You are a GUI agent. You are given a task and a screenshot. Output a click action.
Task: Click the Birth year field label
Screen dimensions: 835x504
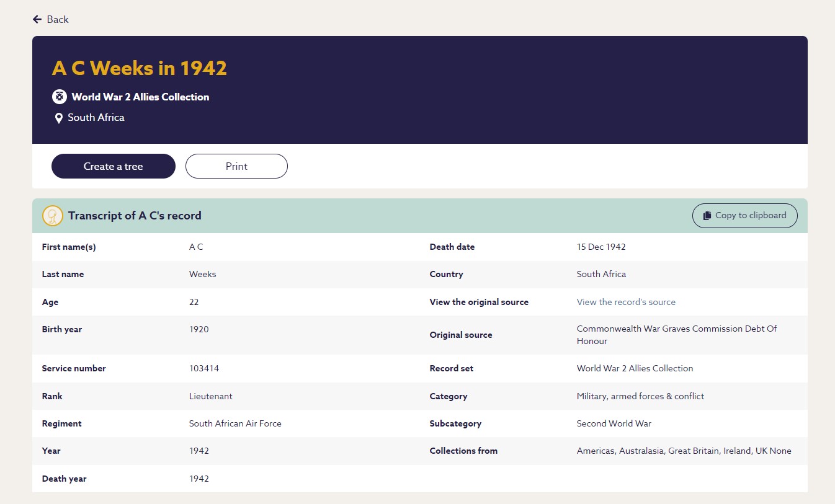[62, 329]
